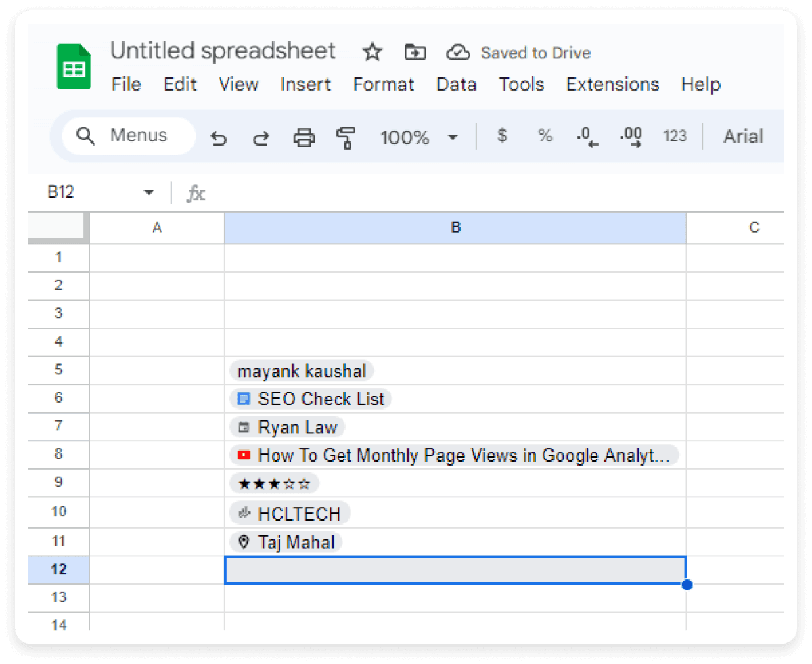
Task: Open the Name Box dropdown arrow
Action: 148,192
